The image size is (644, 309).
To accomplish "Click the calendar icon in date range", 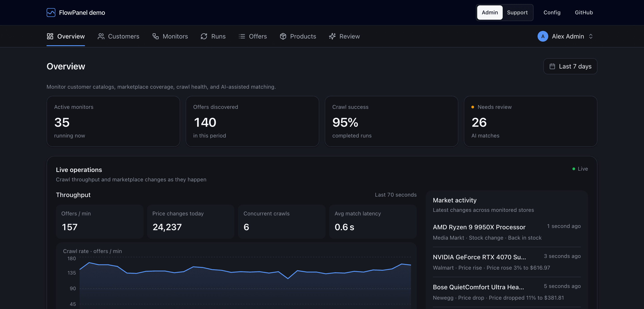I will point(552,66).
